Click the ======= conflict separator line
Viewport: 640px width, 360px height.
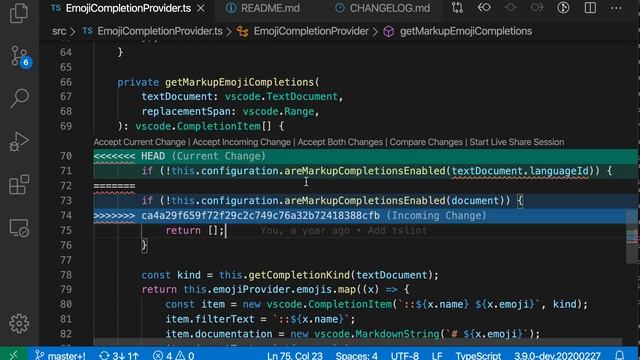pos(114,186)
